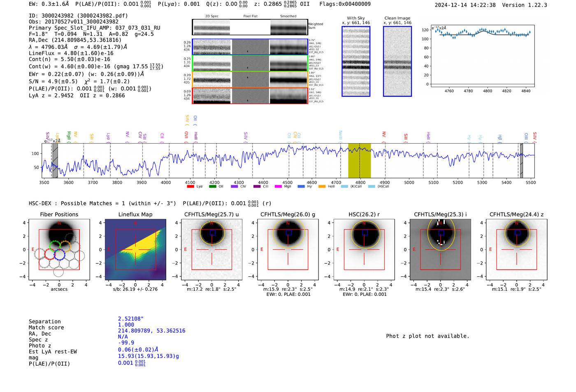
Task: Click the Photo z value -99.9
Action: [x=126, y=343]
